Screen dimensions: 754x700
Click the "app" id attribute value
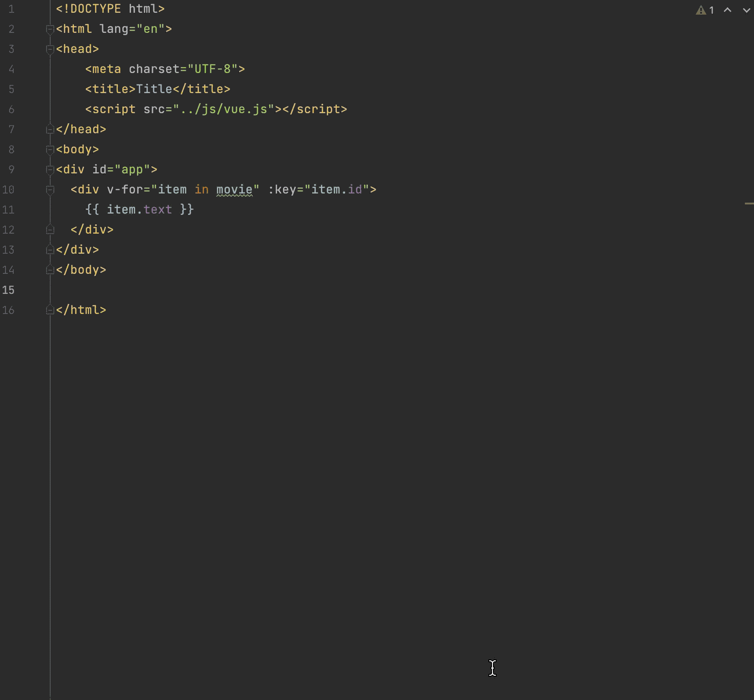132,169
